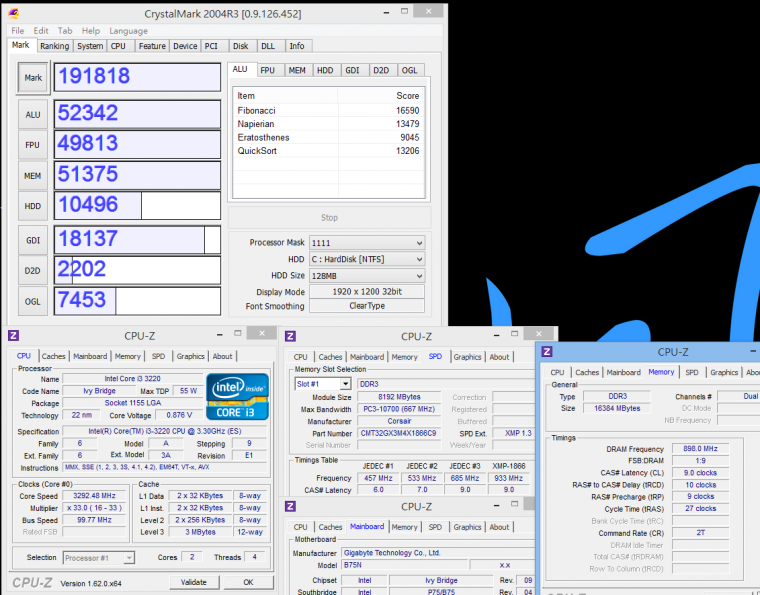
Task: Switch to the Ranking tab
Action: (x=55, y=46)
